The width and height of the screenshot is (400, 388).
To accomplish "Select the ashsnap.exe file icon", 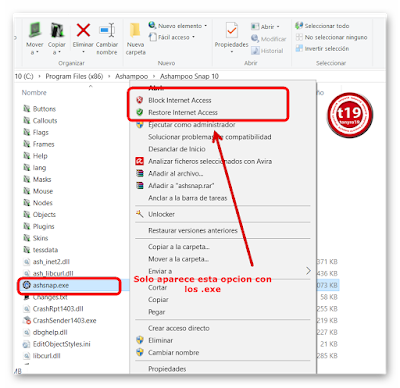I will coord(27,285).
